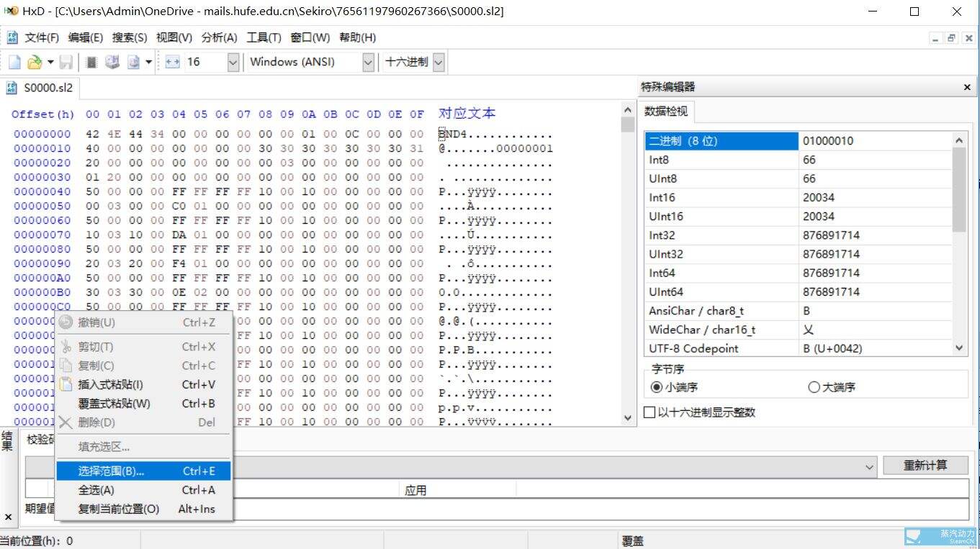Click the 覆盖 mode status bar entry
980x549 pixels.
[x=632, y=541]
